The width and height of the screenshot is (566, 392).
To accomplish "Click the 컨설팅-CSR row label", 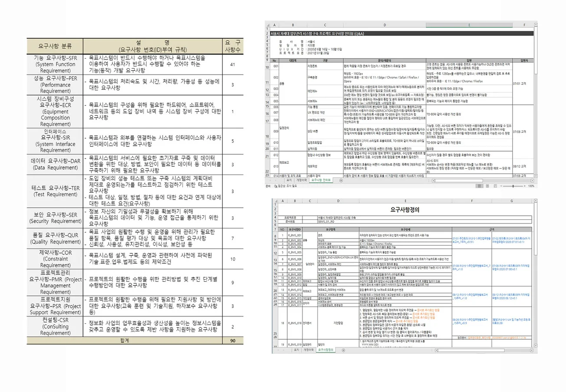I will click(55, 326).
